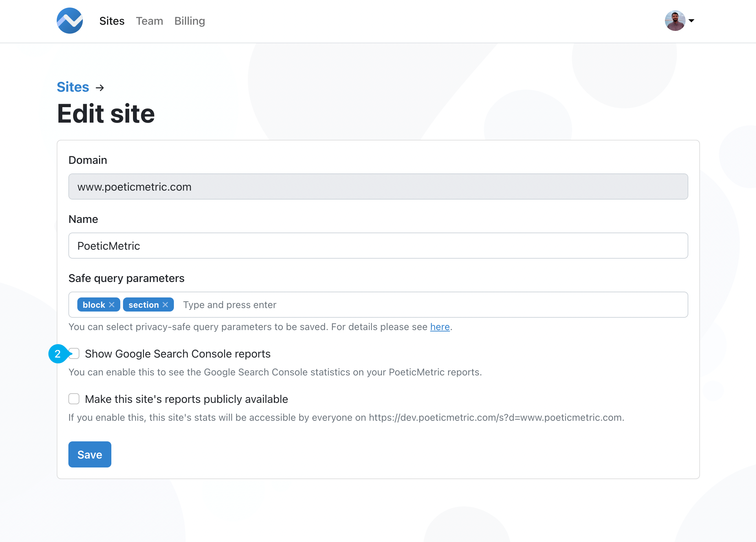Switch to the Team section
The height and width of the screenshot is (542, 756).
pos(149,21)
